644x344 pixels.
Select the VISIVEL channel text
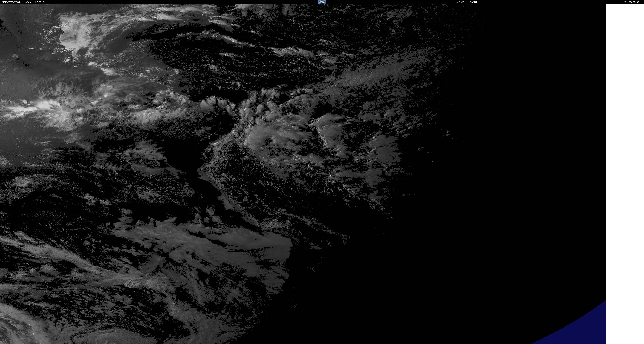461,2
